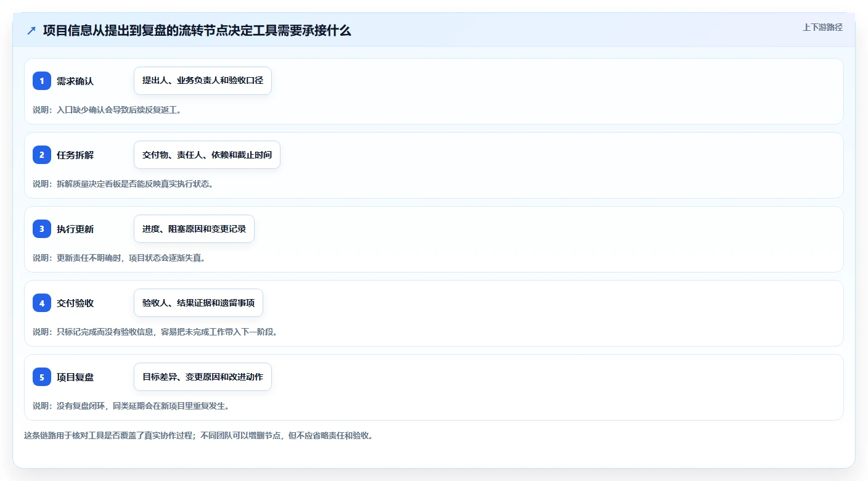868x481 pixels.
Task: Click the step number 2 badge
Action: (42, 155)
